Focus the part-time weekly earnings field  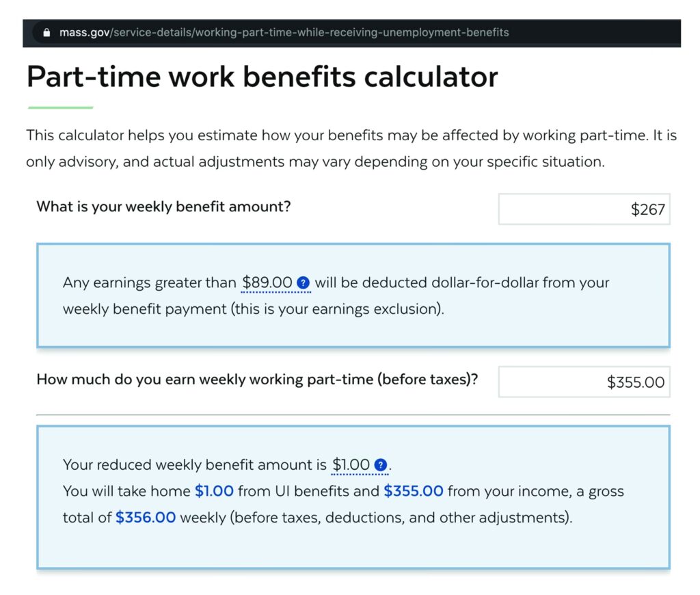pos(584,382)
